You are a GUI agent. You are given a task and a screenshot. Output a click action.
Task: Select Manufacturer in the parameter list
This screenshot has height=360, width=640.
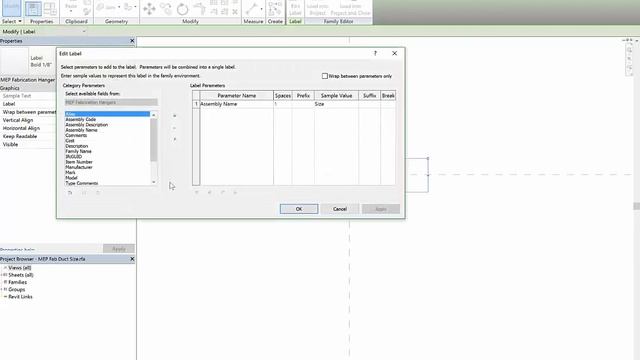pos(79,167)
